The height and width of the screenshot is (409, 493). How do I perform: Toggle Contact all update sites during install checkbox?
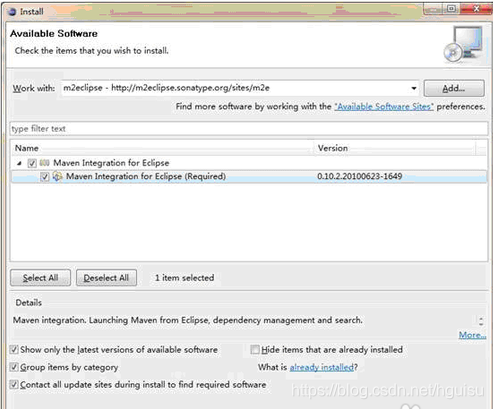click(14, 384)
